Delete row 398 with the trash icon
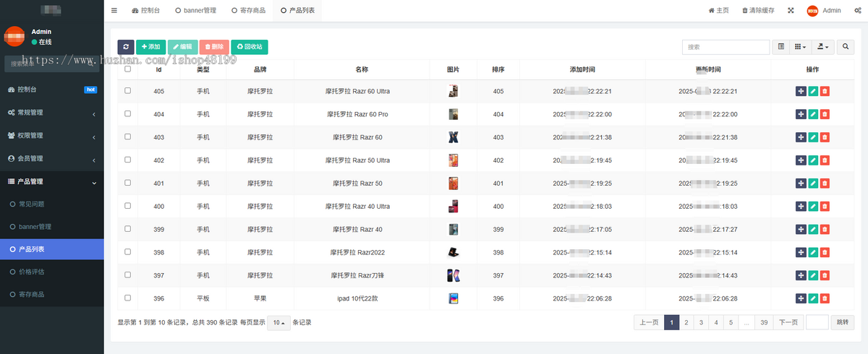This screenshot has height=354, width=868. (x=825, y=253)
